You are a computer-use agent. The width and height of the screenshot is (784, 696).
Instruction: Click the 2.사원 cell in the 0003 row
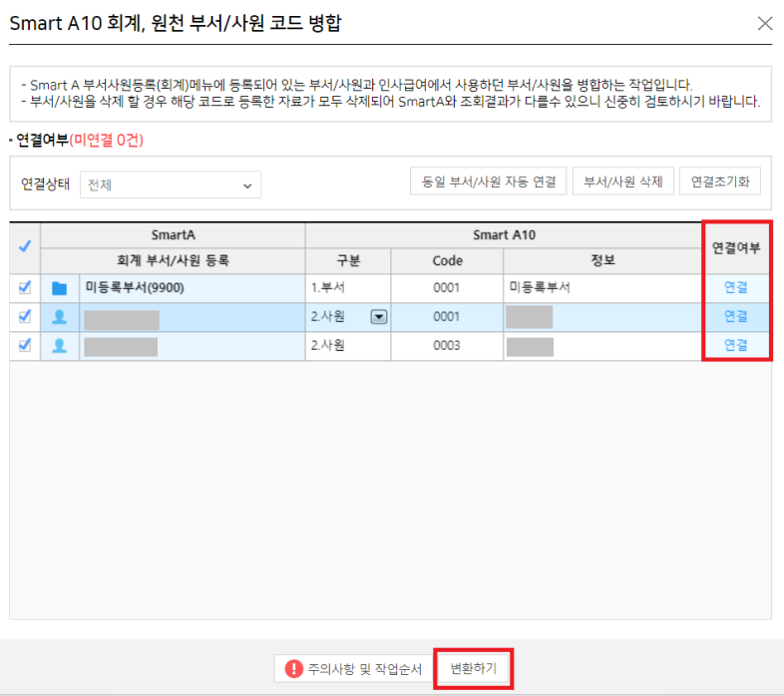pyautogui.click(x=348, y=346)
